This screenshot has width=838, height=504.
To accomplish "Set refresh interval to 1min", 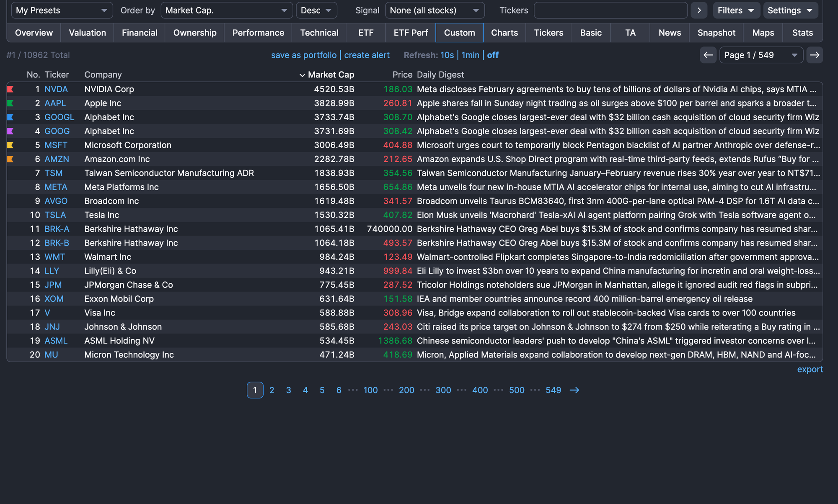I will point(471,55).
